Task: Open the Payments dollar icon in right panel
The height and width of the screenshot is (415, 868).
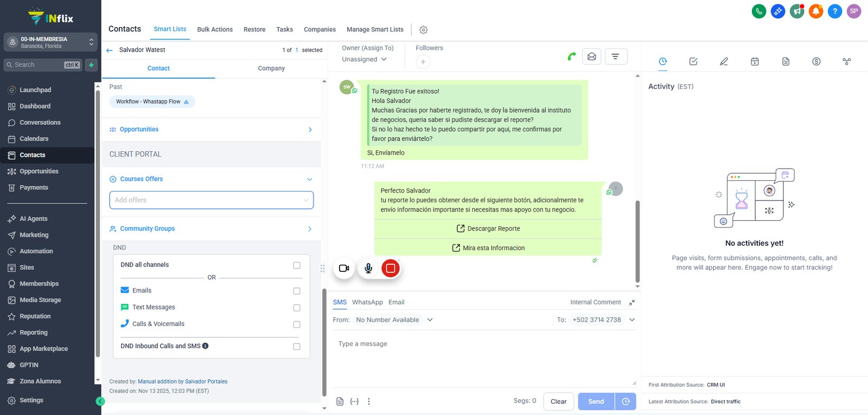Action: point(816,61)
